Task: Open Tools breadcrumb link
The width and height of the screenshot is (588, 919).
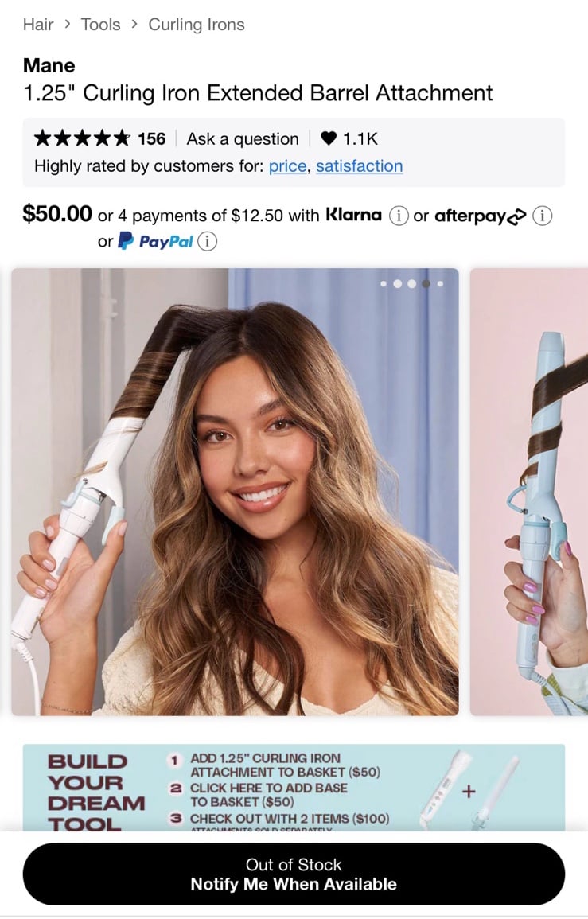Action: pos(100,25)
